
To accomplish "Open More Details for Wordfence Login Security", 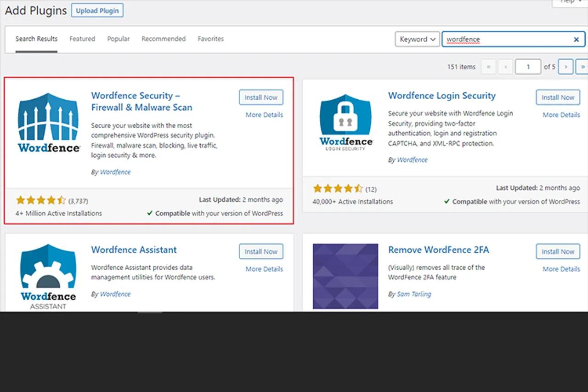I will (561, 115).
